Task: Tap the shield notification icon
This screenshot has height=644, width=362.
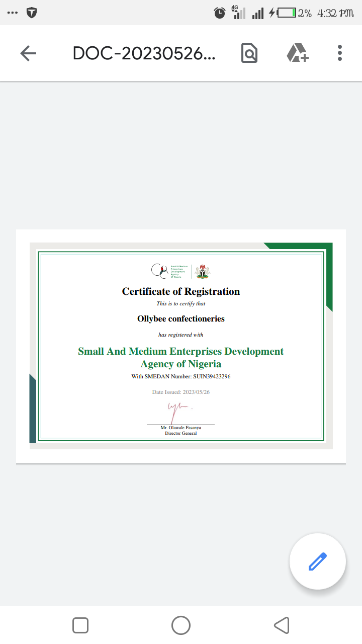Action: [32, 13]
